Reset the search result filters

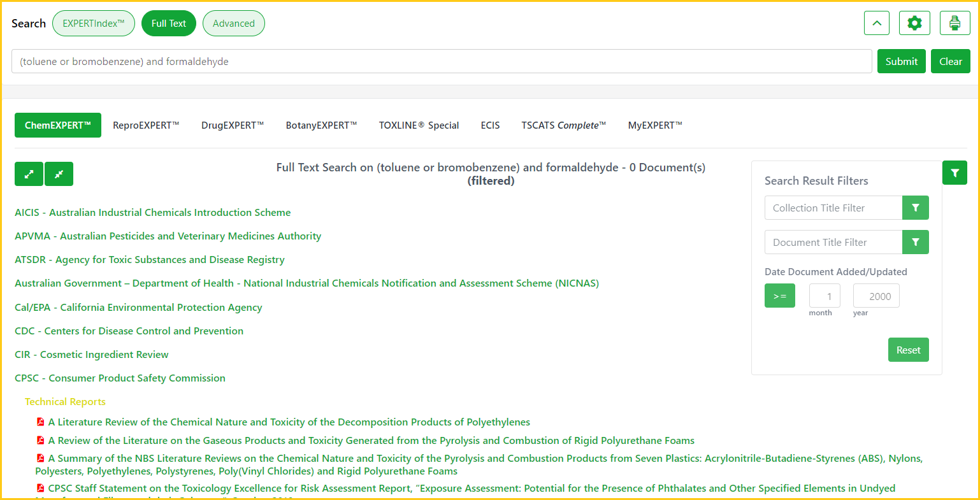[x=908, y=350]
